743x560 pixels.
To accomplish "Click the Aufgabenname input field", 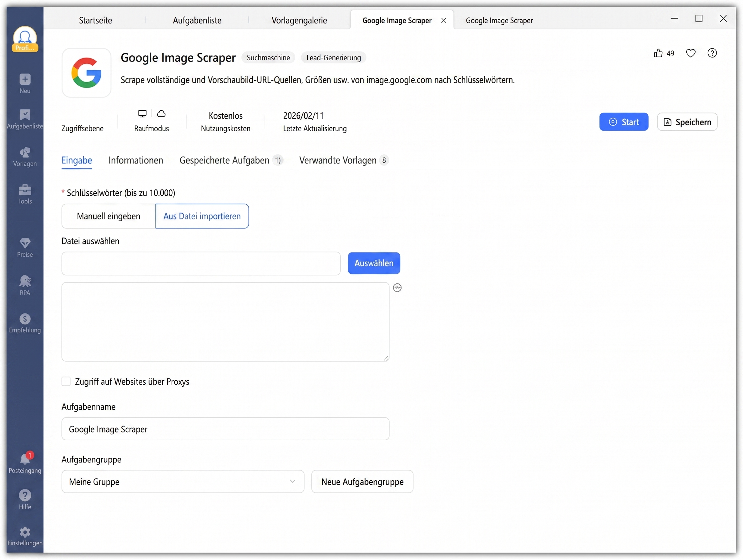I will coord(225,429).
